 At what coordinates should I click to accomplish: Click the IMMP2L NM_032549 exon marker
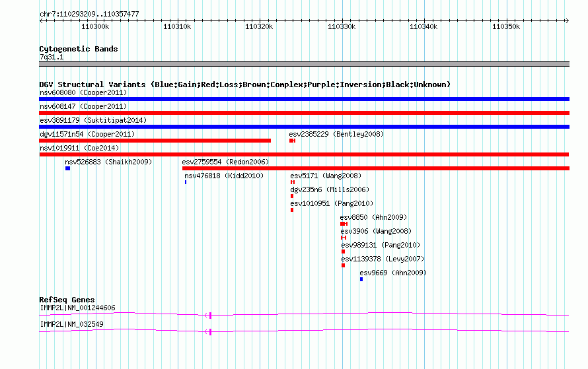coord(210,332)
